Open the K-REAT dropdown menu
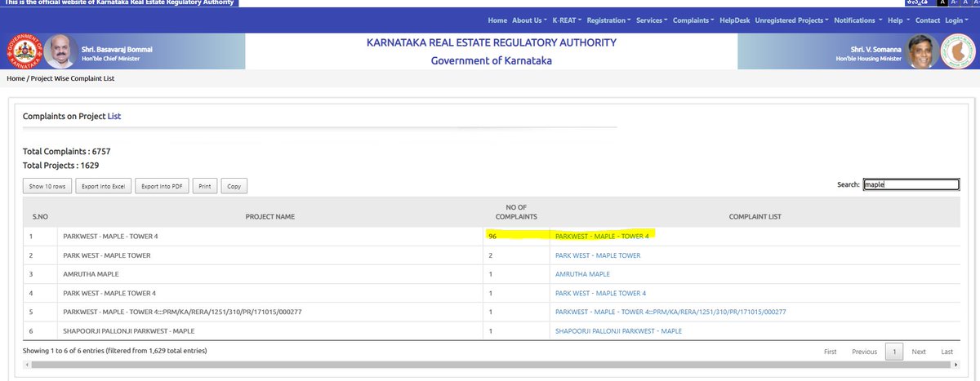Image resolution: width=980 pixels, height=381 pixels. point(568,20)
